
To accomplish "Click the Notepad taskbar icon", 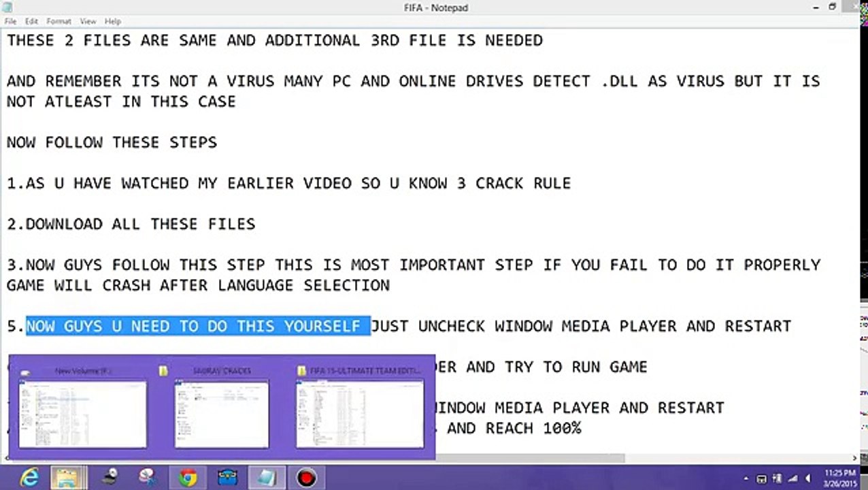I will click(x=266, y=478).
